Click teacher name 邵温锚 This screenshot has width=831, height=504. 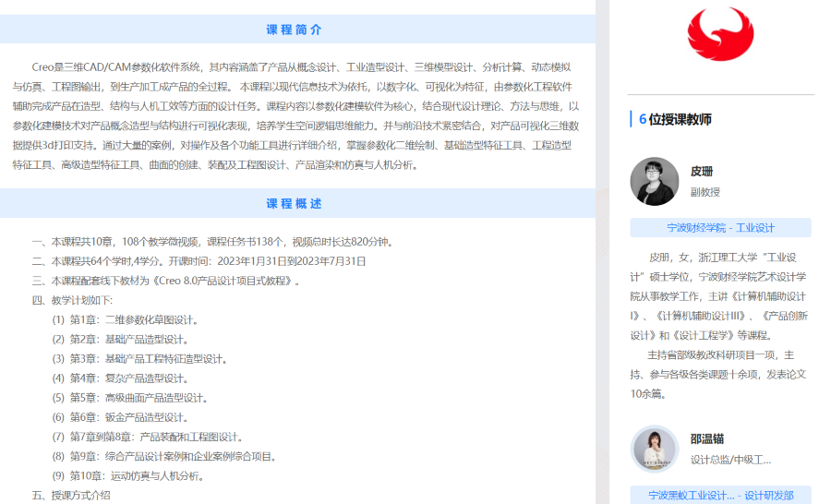(x=707, y=439)
